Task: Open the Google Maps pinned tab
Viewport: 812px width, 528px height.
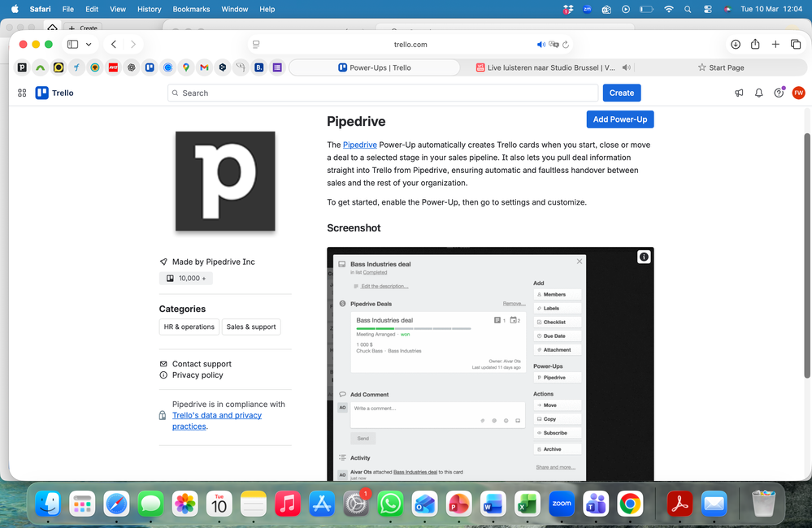Action: (186, 67)
